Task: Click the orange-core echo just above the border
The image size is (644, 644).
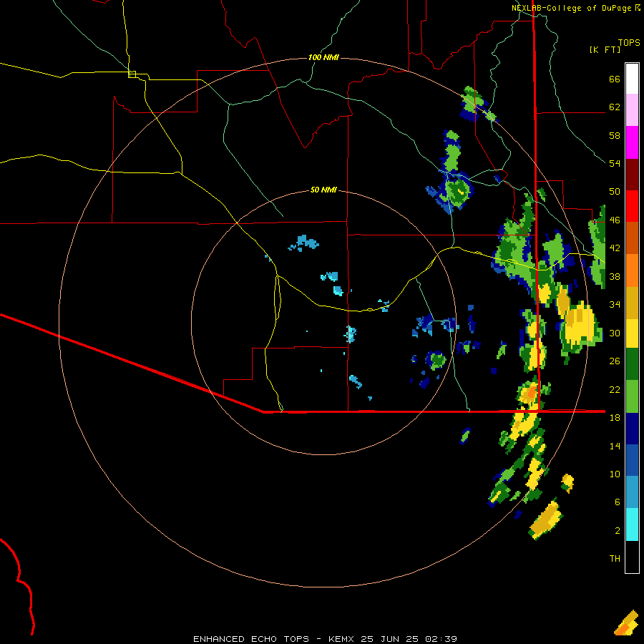Action: click(530, 393)
